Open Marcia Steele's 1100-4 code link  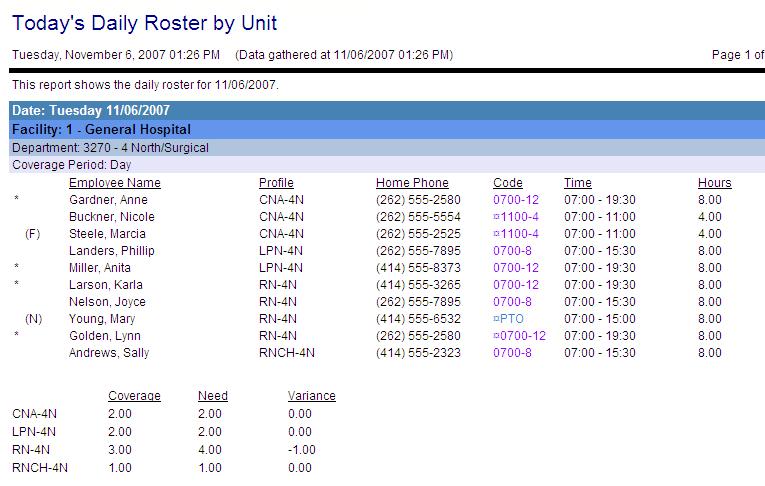[518, 234]
